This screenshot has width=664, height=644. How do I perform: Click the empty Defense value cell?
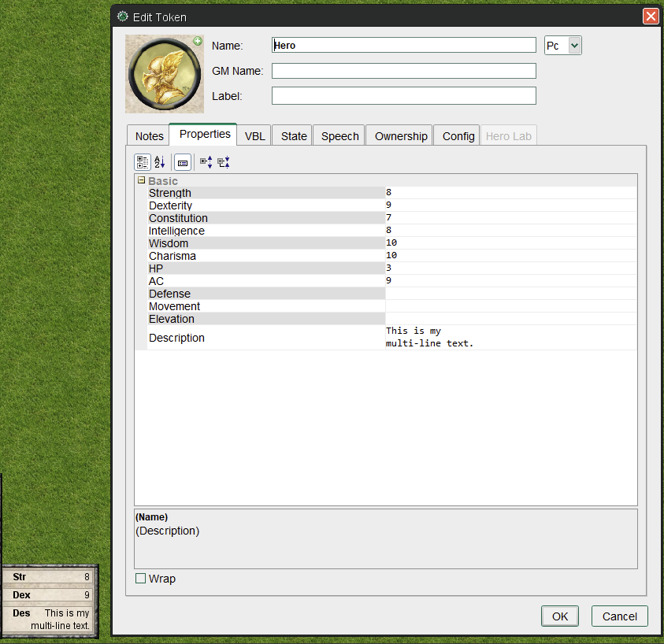click(x=511, y=294)
